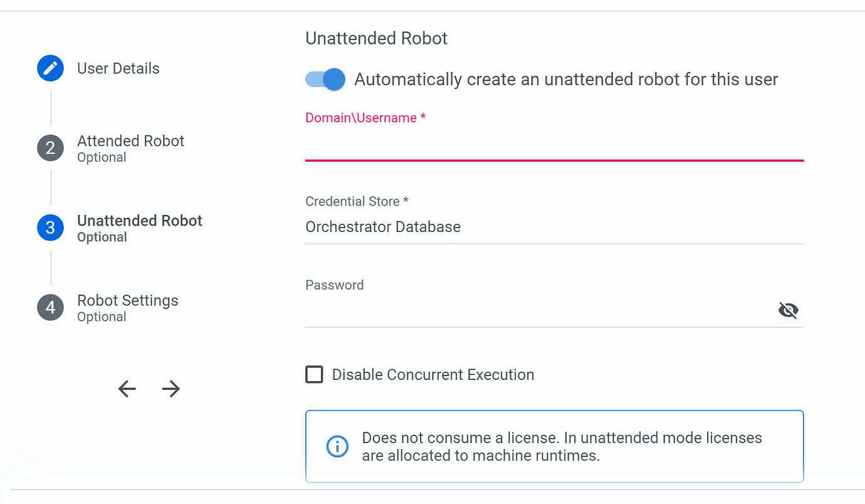Go to the Attended Robot step

130,140
